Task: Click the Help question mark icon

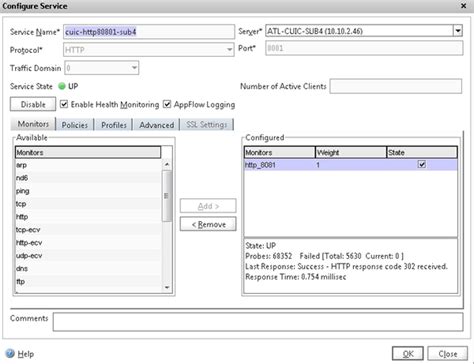Action: pos(10,353)
